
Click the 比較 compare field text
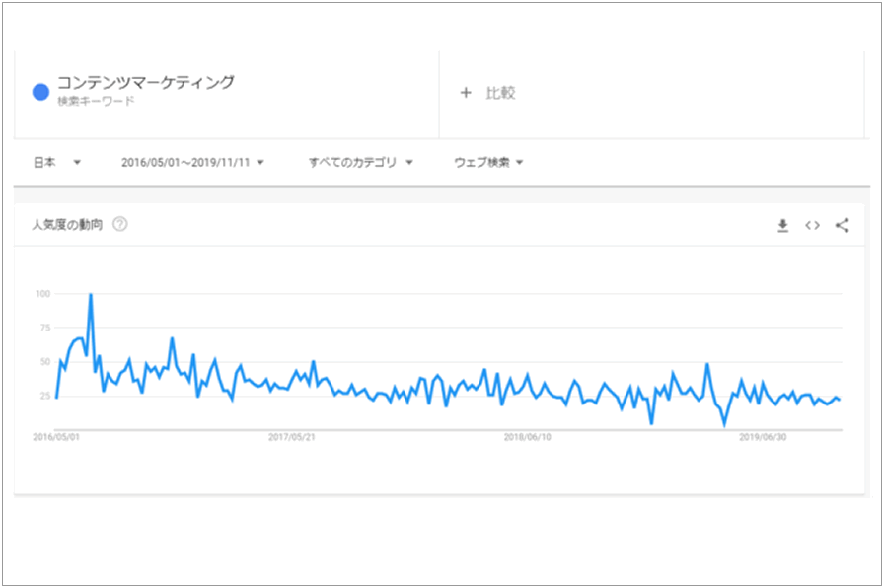coord(500,93)
